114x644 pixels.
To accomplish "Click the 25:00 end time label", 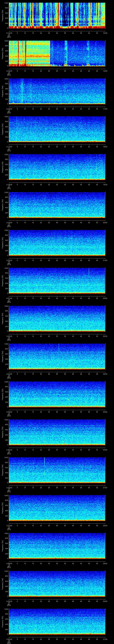I will pos(105,412).
